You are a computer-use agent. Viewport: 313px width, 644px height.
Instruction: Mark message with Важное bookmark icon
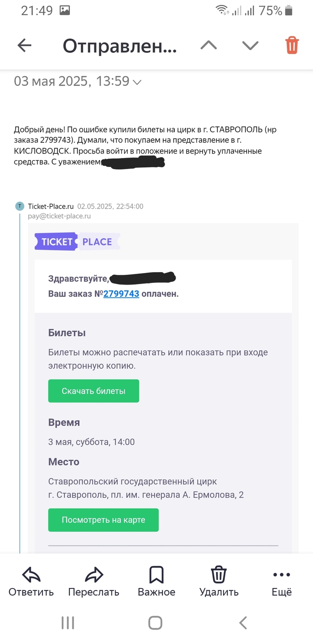(x=156, y=575)
